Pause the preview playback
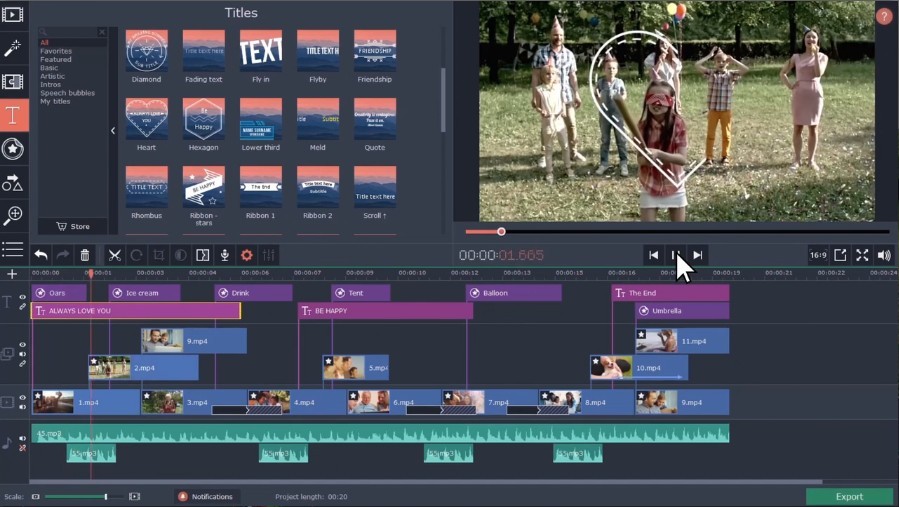The width and height of the screenshot is (899, 507). (x=675, y=255)
